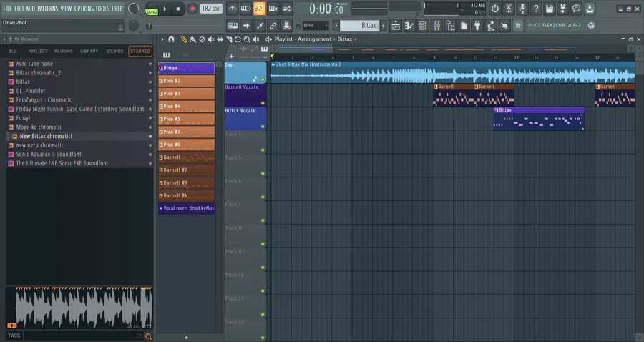Image resolution: width=644 pixels, height=342 pixels.
Task: Enable the metronome
Action: [x=232, y=8]
